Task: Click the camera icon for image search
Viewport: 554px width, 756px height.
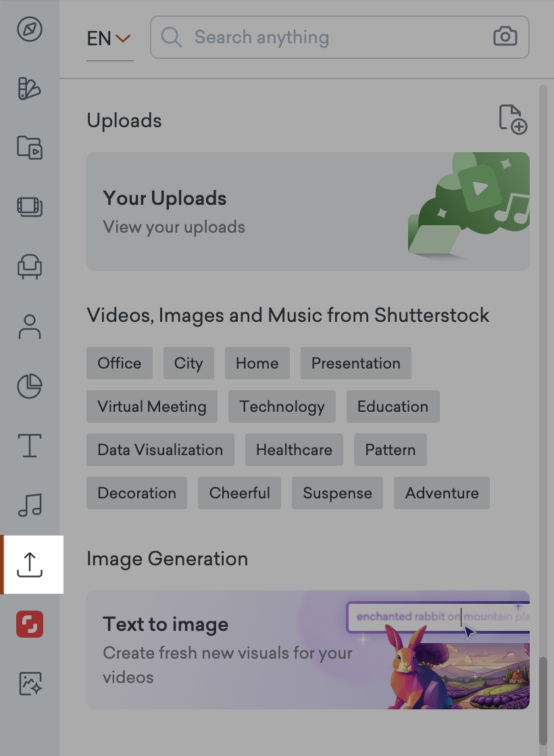Action: 505,37
